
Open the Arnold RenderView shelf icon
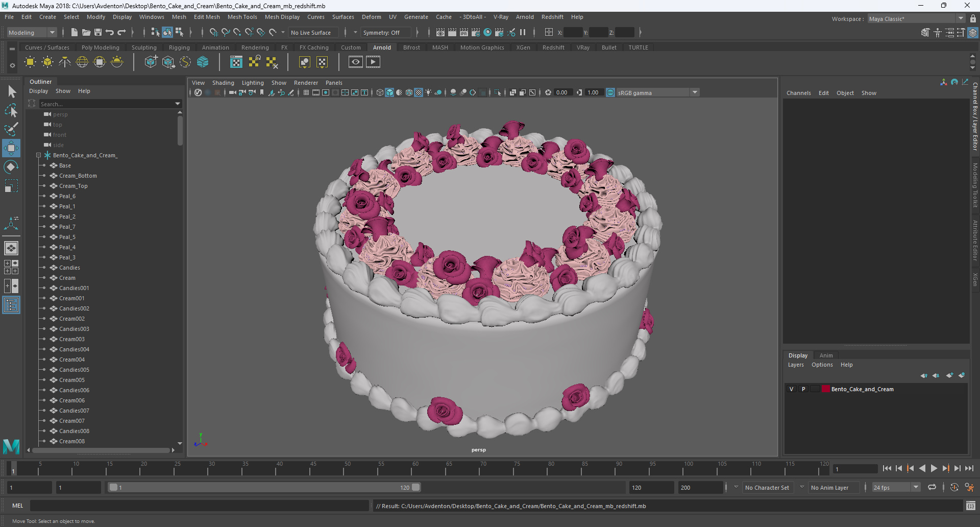point(356,62)
